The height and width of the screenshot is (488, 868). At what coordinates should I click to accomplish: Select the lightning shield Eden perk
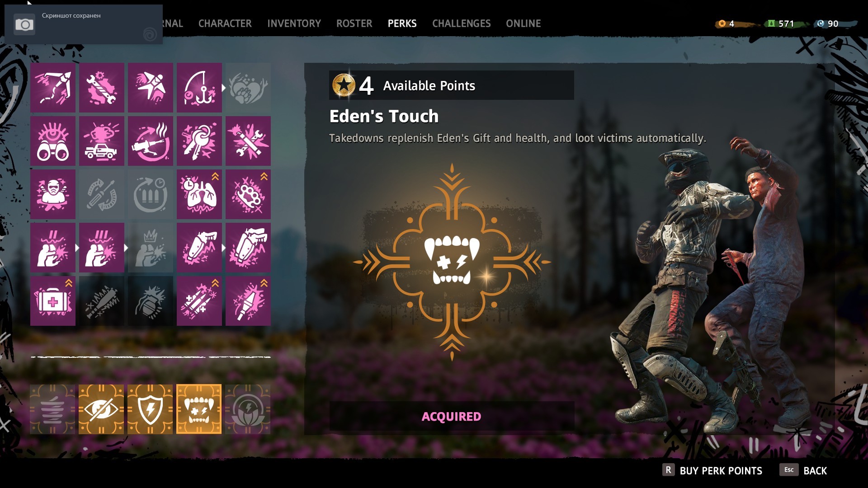point(150,409)
